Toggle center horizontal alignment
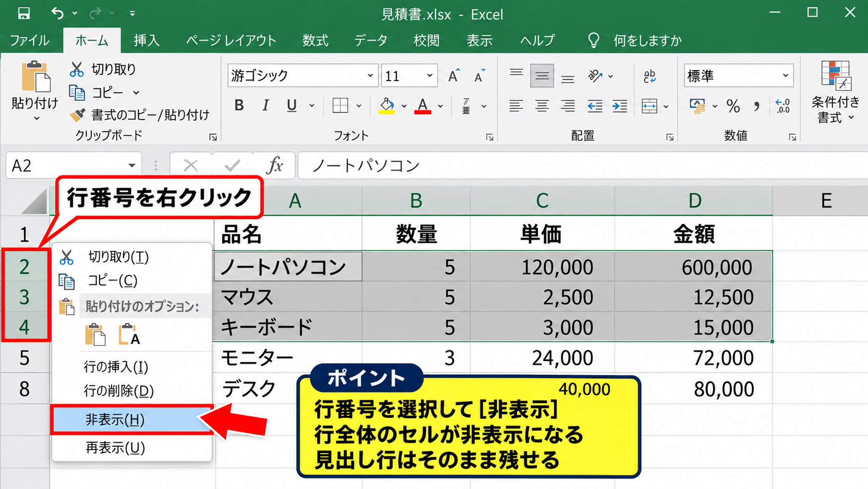 [x=542, y=106]
